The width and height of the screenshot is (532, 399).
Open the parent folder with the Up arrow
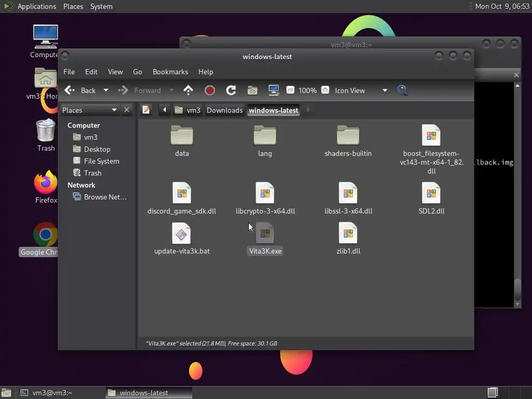pos(188,90)
